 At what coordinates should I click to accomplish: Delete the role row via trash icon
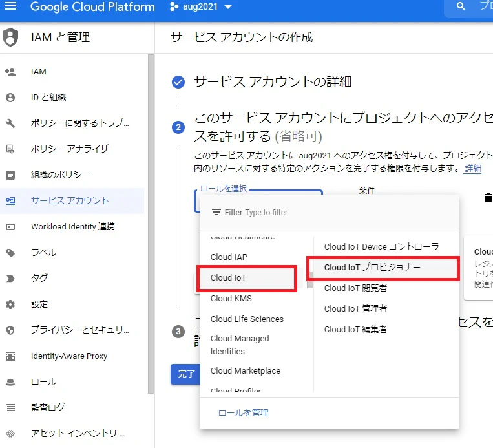pyautogui.click(x=488, y=198)
